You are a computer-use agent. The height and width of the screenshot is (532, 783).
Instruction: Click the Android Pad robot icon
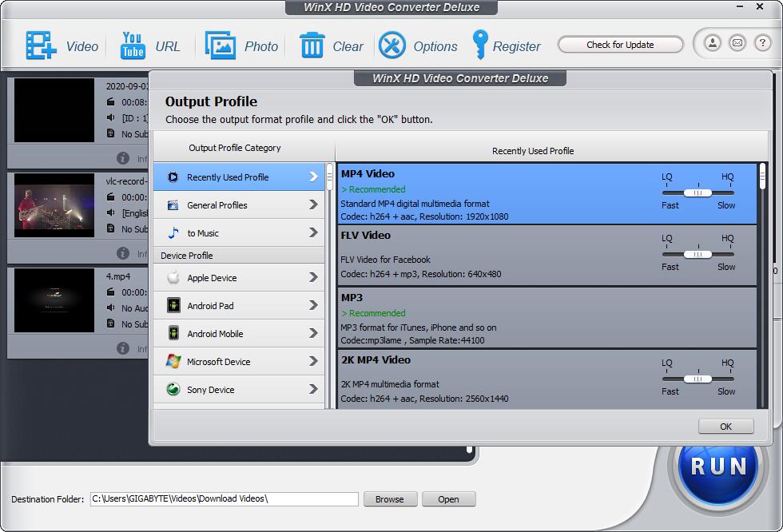(173, 305)
